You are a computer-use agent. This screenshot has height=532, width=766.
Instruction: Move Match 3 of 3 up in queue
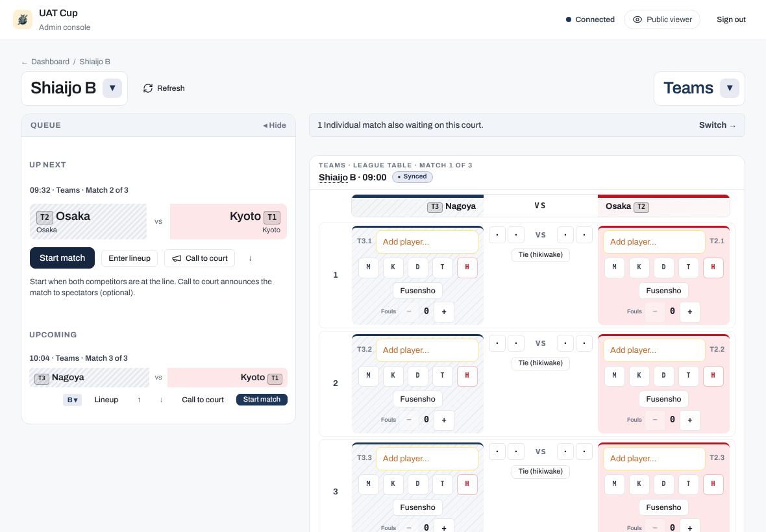click(139, 400)
